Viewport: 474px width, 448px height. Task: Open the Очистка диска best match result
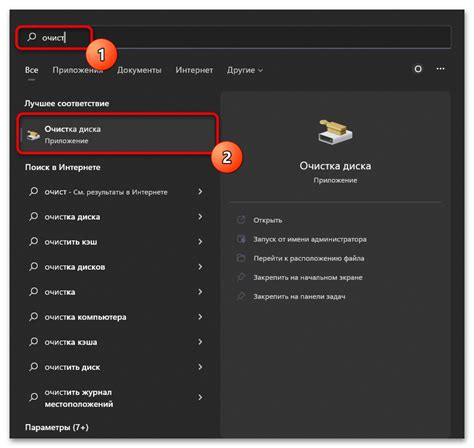tap(118, 134)
